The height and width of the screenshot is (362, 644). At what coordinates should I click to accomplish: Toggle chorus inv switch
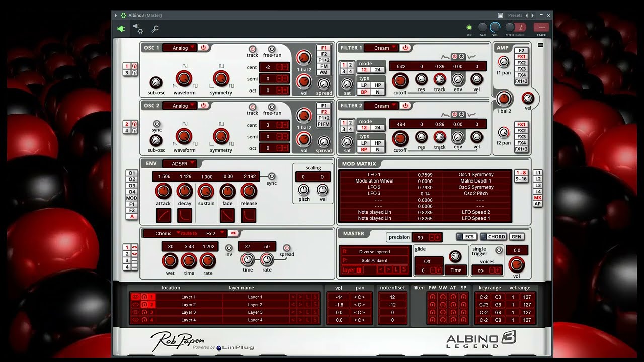tap(229, 248)
